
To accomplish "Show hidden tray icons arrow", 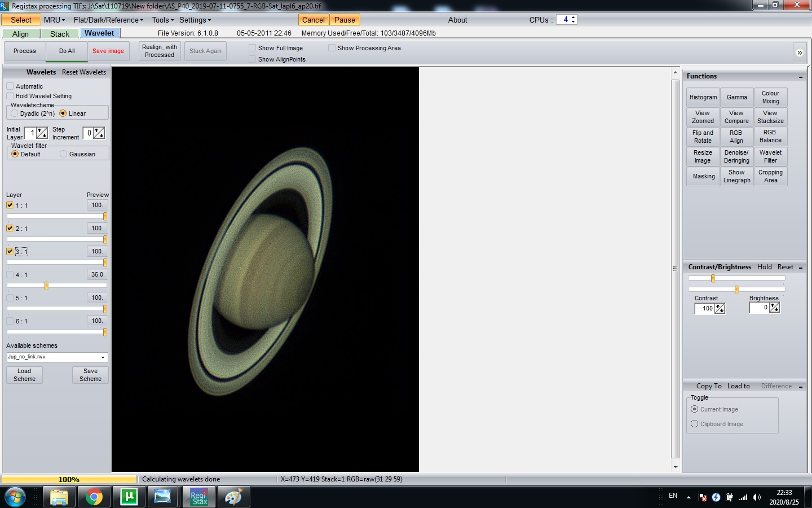I will tap(689, 497).
